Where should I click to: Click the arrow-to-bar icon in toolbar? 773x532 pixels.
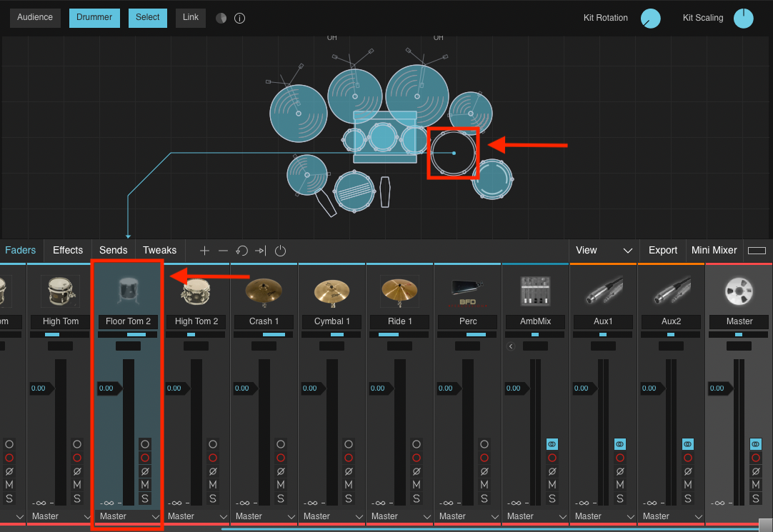pyautogui.click(x=260, y=251)
